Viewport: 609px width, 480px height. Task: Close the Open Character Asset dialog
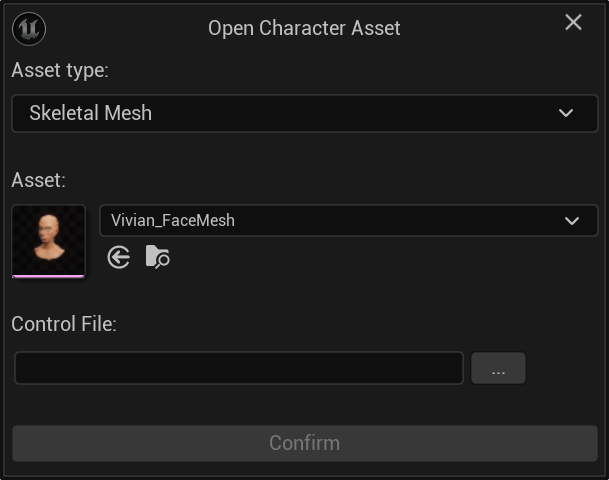point(573,23)
